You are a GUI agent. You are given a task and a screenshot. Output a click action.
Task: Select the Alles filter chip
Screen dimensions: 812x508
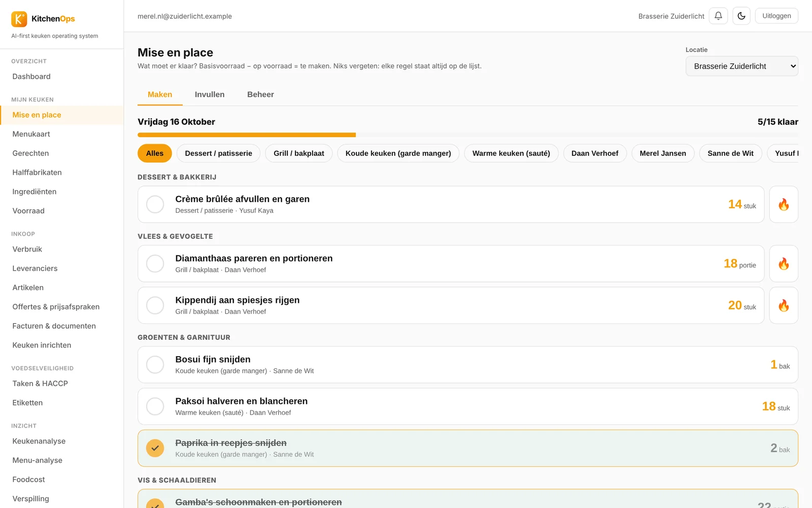pos(155,153)
